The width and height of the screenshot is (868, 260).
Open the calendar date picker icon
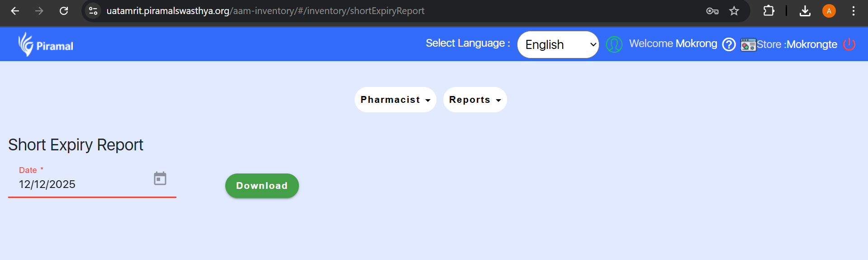point(160,178)
